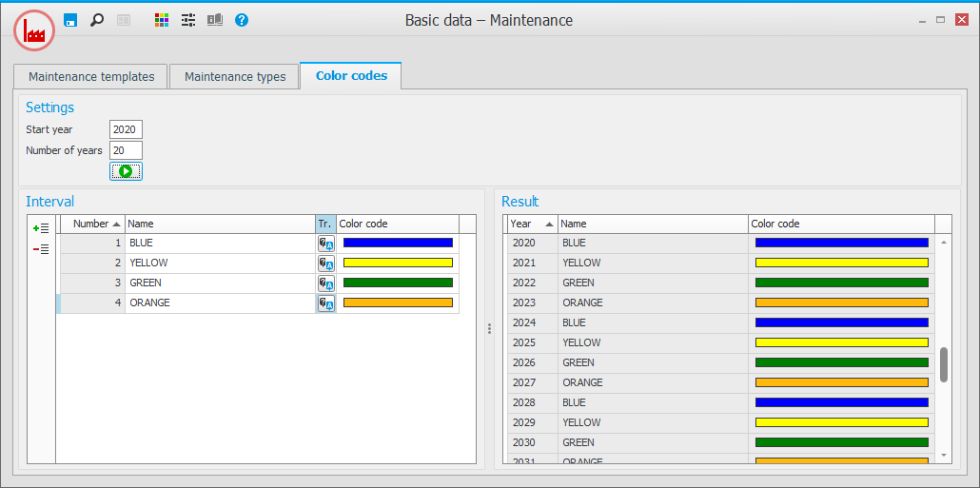Image resolution: width=980 pixels, height=488 pixels.
Task: Click the red factory logo icon
Action: point(34,32)
